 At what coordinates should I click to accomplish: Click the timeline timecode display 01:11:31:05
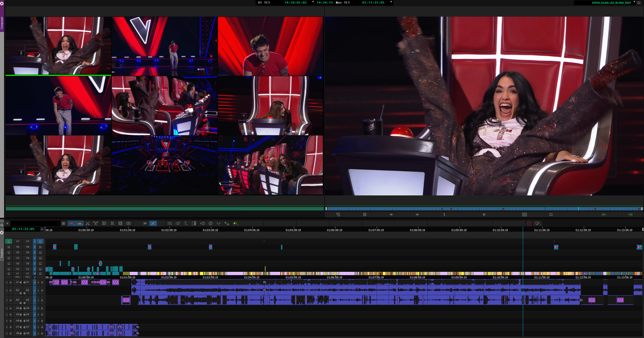23,229
